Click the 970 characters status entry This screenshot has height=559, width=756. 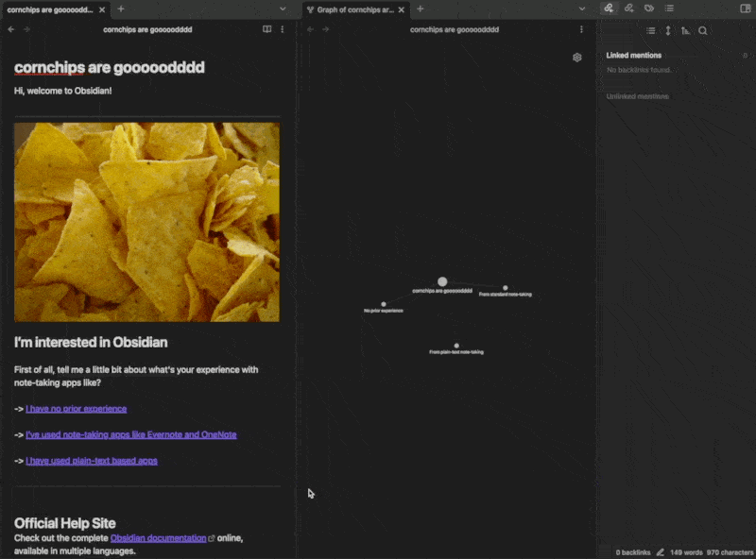[730, 552]
